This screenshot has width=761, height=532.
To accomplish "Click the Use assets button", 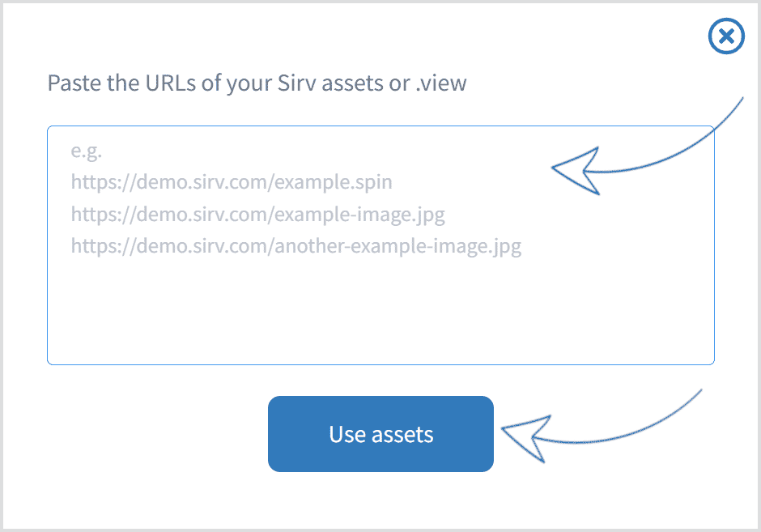I will pos(380,434).
